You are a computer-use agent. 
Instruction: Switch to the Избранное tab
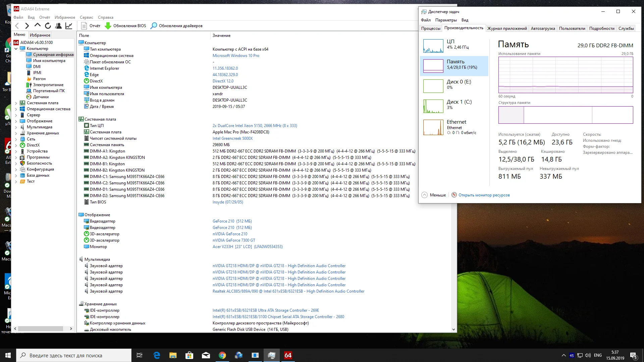point(40,35)
